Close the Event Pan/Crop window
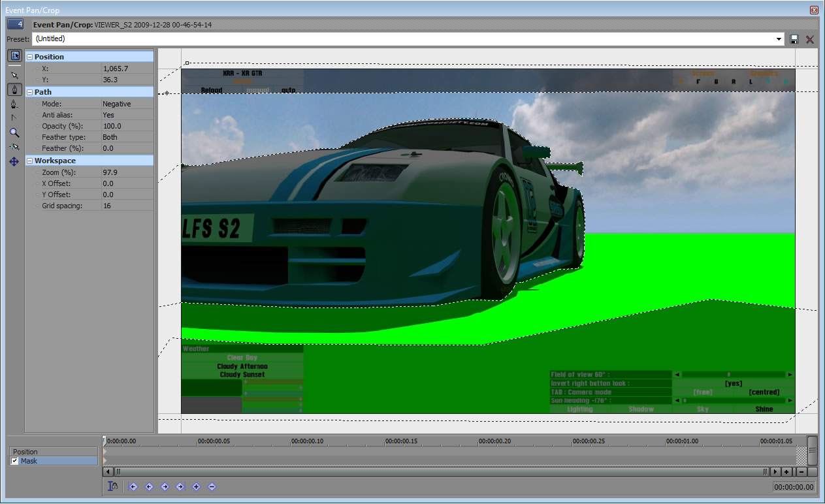 (814, 10)
